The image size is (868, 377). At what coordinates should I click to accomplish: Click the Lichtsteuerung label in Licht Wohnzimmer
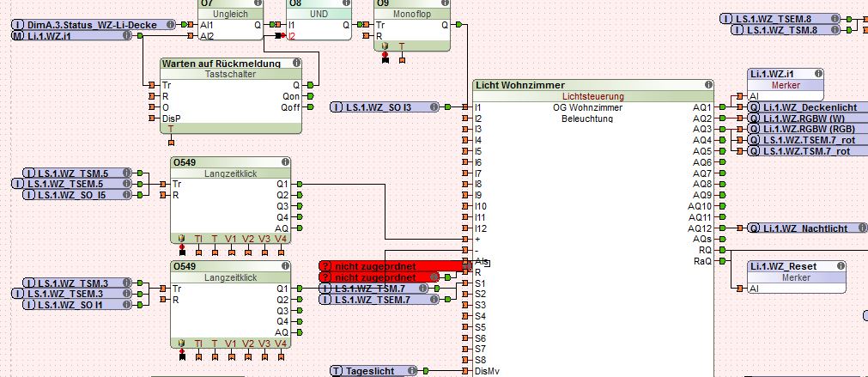592,96
